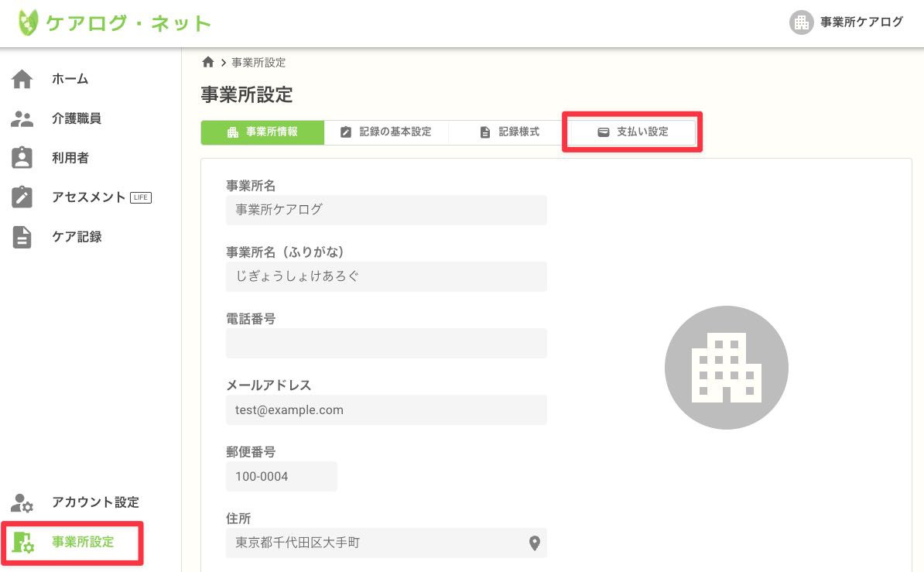Image resolution: width=924 pixels, height=572 pixels.
Task: Click the home icon in the sidebar
Action: click(x=22, y=78)
